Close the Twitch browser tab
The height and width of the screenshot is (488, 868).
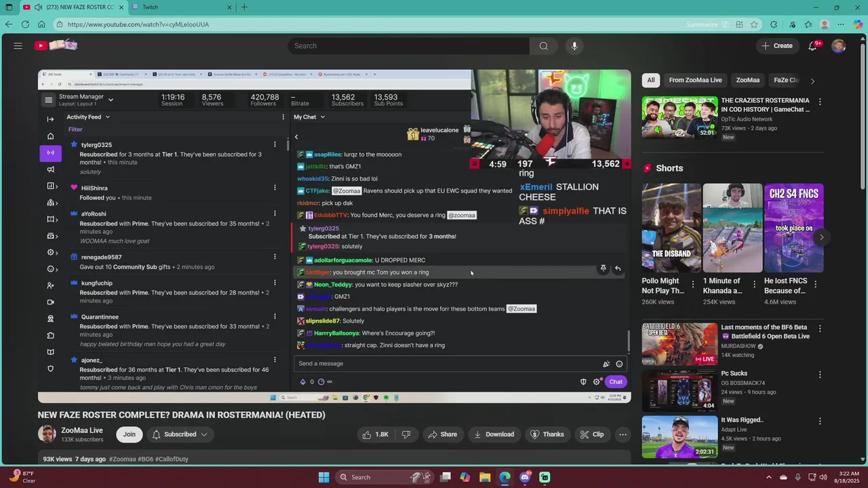click(229, 7)
